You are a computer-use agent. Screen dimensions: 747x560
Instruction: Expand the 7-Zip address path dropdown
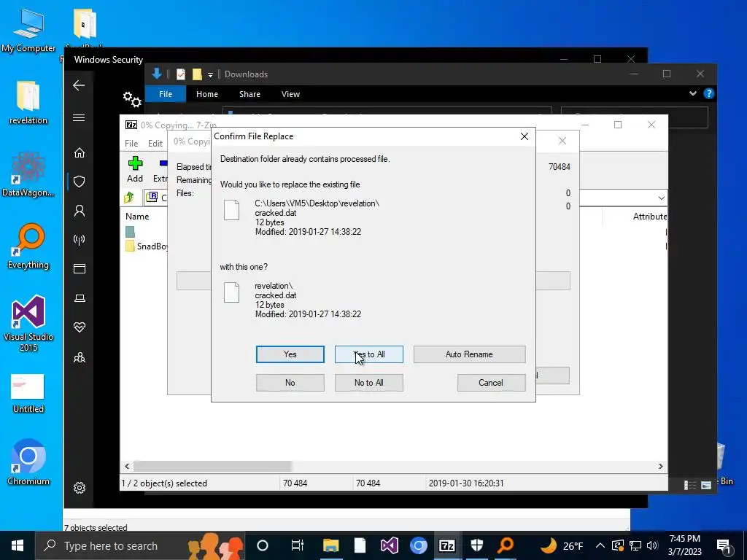[661, 198]
